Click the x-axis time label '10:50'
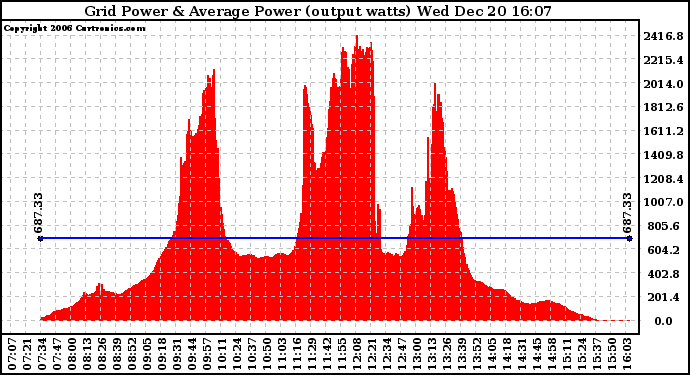 267,354
